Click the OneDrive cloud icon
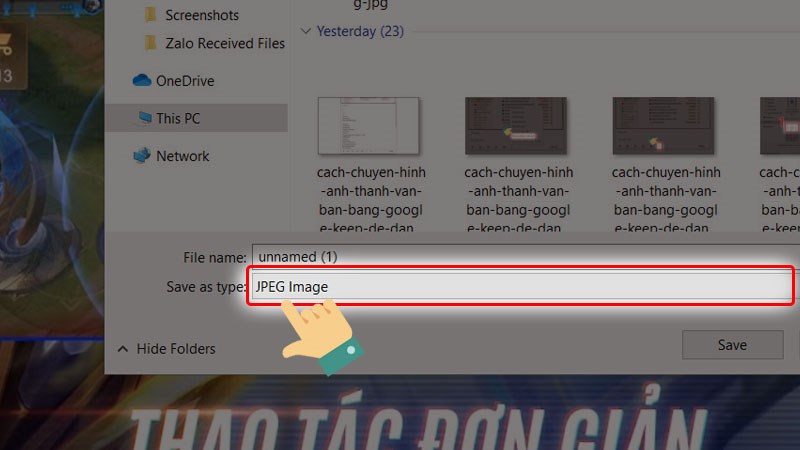This screenshot has width=800, height=450. [142, 80]
